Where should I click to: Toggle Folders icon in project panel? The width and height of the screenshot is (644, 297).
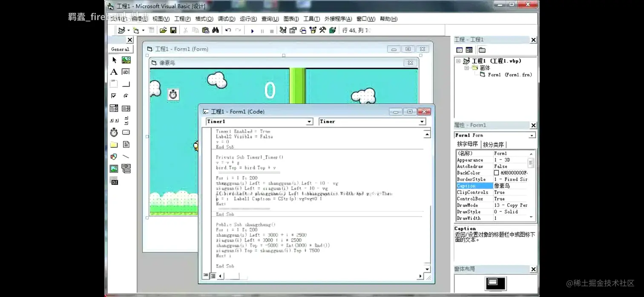(482, 50)
